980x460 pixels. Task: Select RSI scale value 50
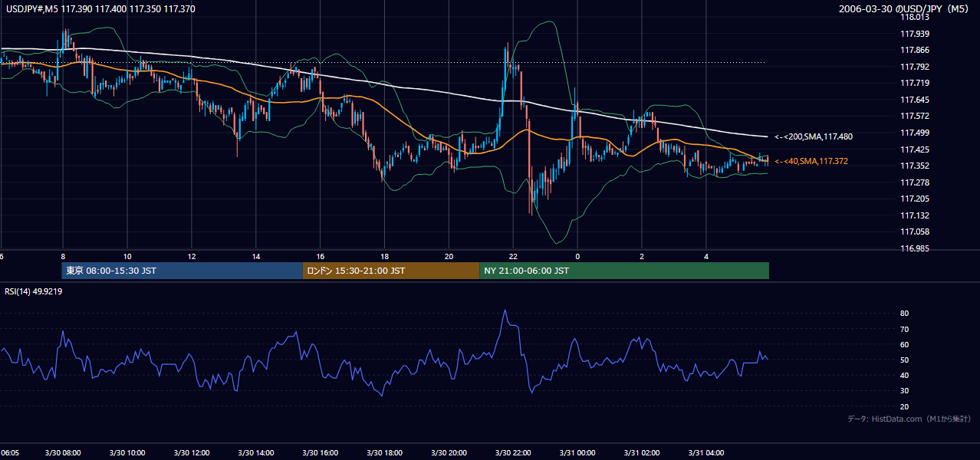pos(905,360)
